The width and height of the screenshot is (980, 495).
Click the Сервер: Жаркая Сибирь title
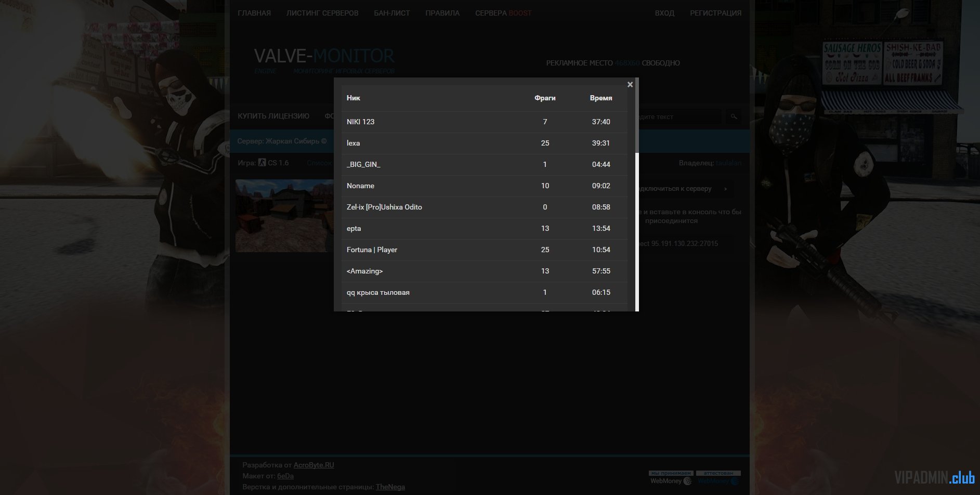click(282, 141)
